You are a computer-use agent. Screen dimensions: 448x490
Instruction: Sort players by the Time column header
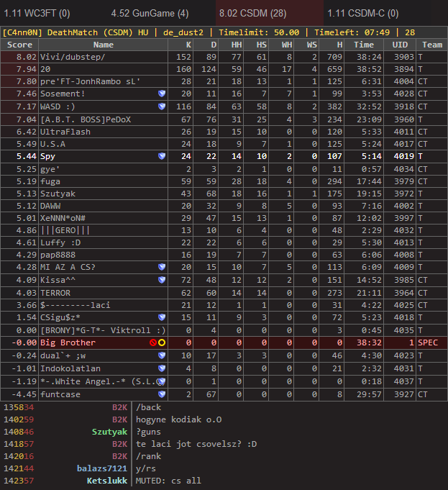tap(364, 45)
